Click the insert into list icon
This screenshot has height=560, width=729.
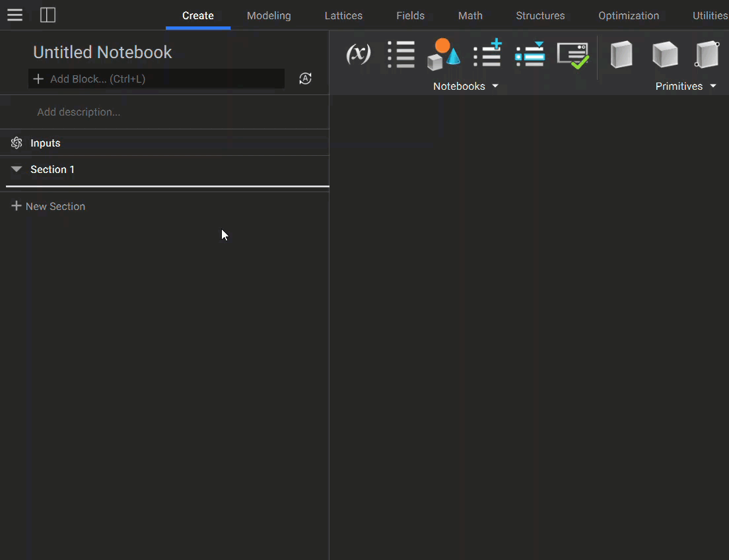click(x=530, y=54)
